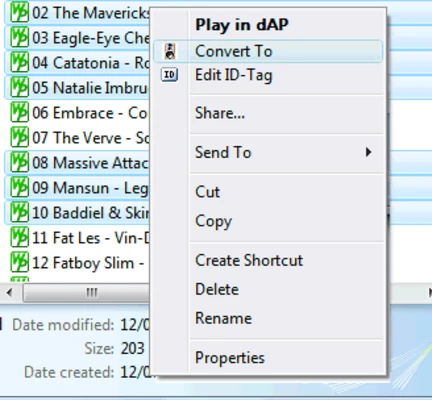This screenshot has height=400, width=432.
Task: Click the Size value 203 in details pane
Action: click(132, 349)
